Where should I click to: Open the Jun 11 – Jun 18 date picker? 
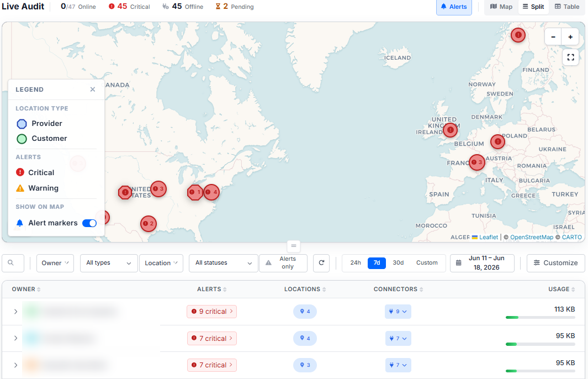(482, 263)
